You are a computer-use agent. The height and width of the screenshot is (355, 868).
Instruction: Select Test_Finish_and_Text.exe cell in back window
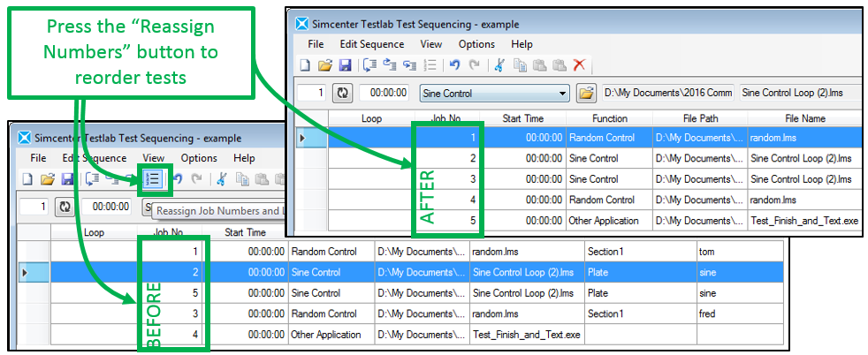pyautogui.click(x=528, y=335)
